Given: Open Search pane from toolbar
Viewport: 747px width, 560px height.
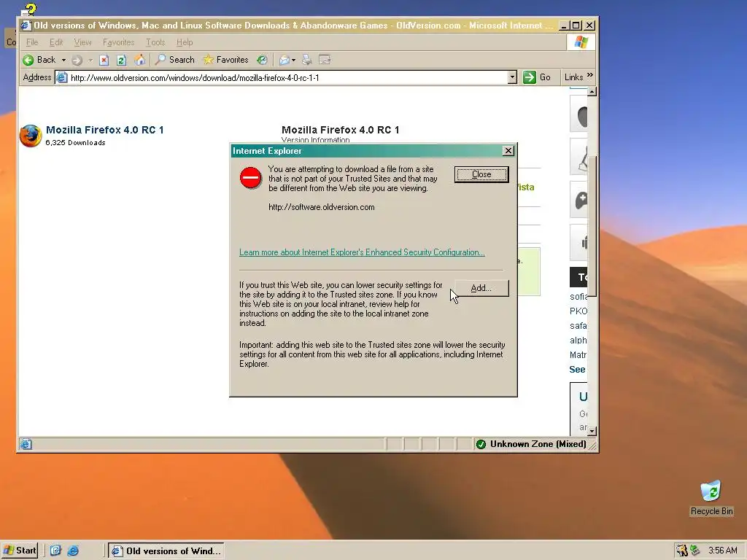Looking at the screenshot, I should coord(175,60).
